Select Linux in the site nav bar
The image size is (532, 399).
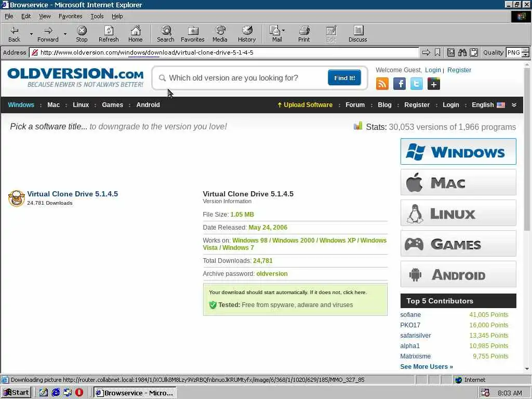click(x=81, y=105)
